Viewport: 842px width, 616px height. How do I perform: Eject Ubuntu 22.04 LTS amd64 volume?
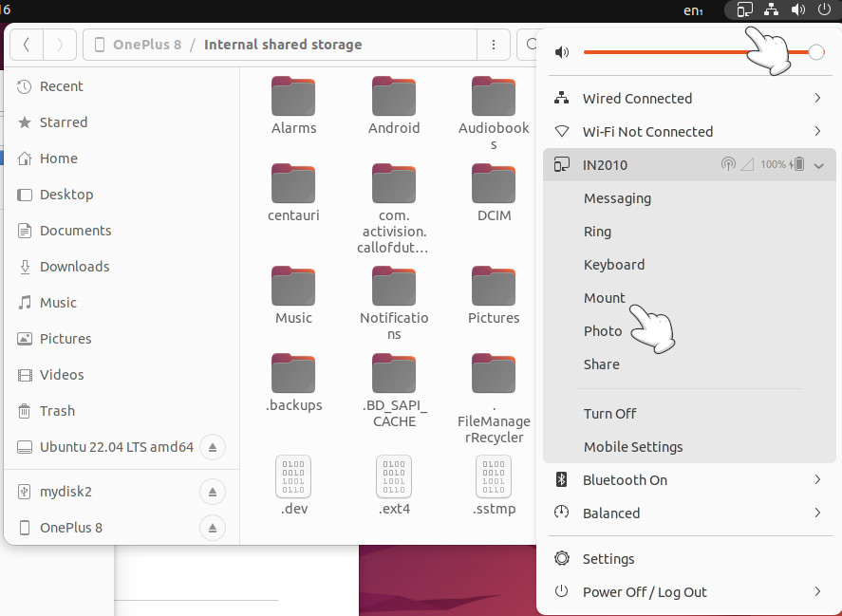point(213,447)
